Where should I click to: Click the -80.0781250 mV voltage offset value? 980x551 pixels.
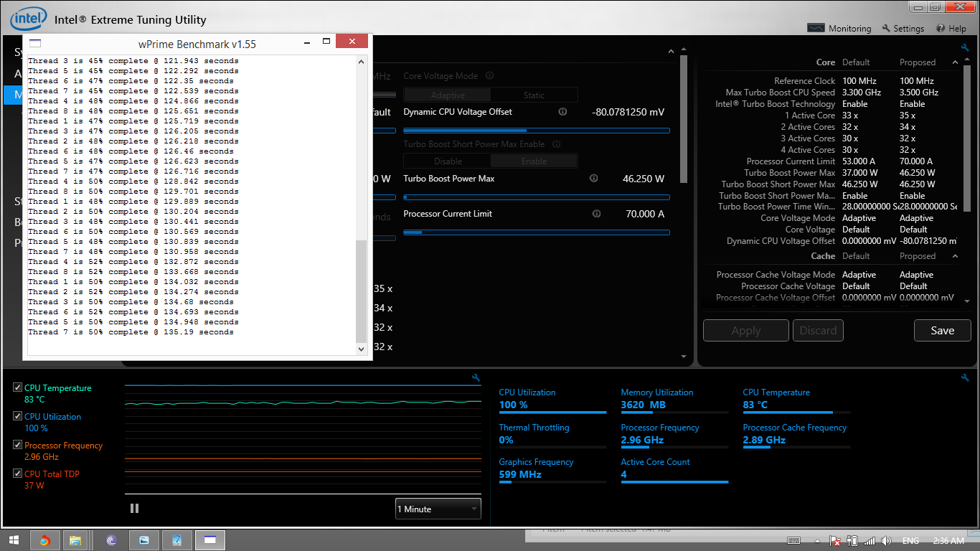[x=628, y=113]
